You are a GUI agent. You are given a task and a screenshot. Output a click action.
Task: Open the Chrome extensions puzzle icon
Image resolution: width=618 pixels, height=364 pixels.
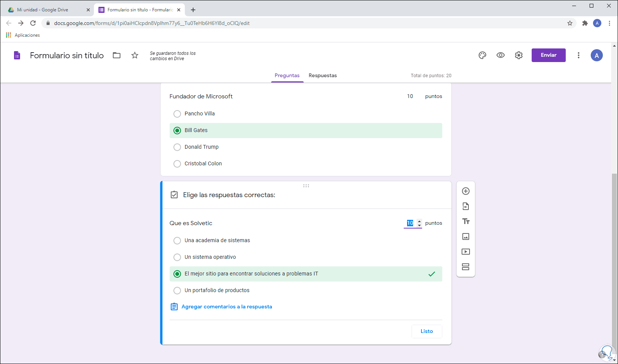click(585, 23)
